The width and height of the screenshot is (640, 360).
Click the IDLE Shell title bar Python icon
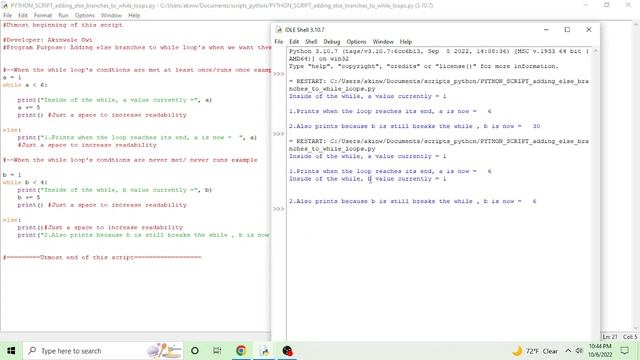pyautogui.click(x=279, y=30)
